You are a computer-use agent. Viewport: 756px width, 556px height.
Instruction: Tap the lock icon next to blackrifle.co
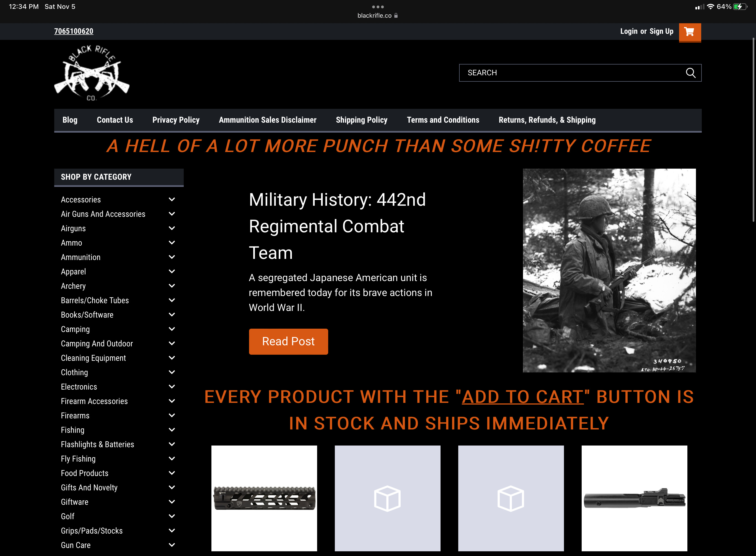pos(396,16)
